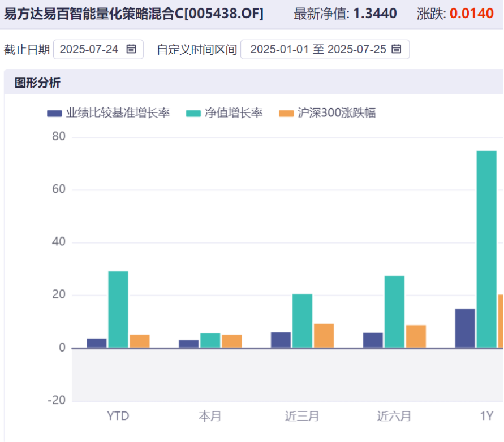504x442 pixels.
Task: Click the 近六月 x-axis label
Action: (394, 417)
